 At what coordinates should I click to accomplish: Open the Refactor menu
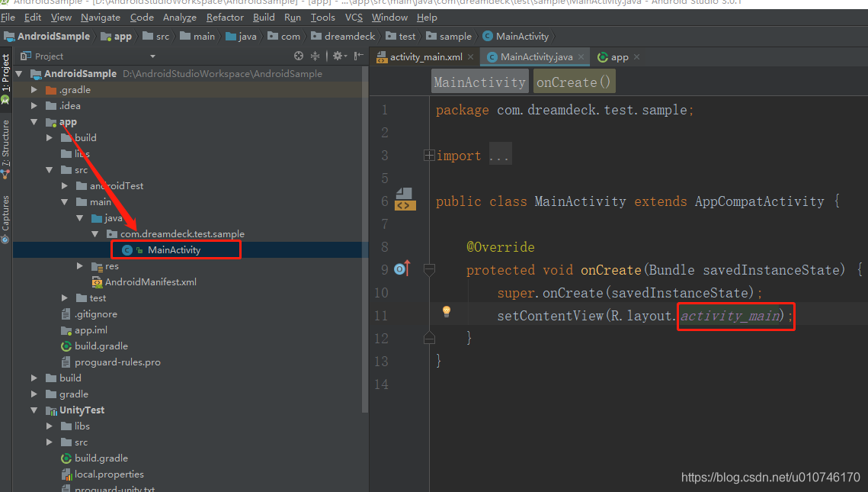point(225,18)
